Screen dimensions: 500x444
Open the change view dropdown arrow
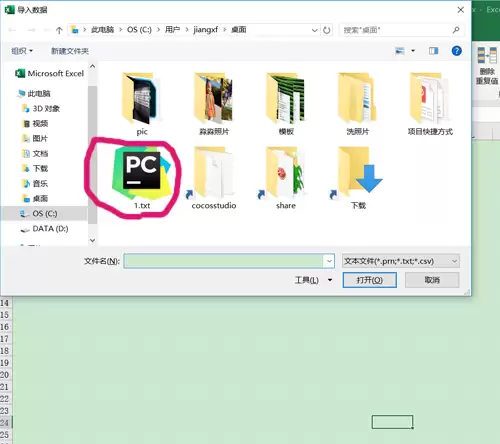coord(413,51)
